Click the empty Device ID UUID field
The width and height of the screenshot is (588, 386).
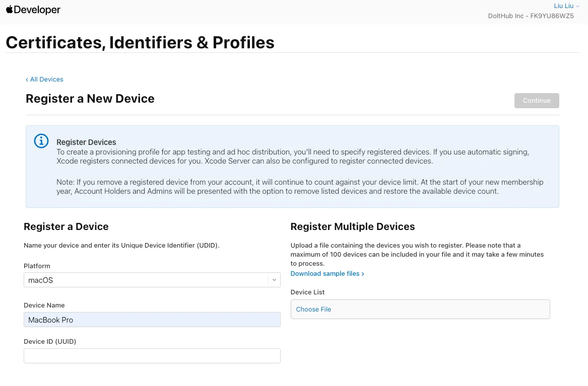click(152, 355)
